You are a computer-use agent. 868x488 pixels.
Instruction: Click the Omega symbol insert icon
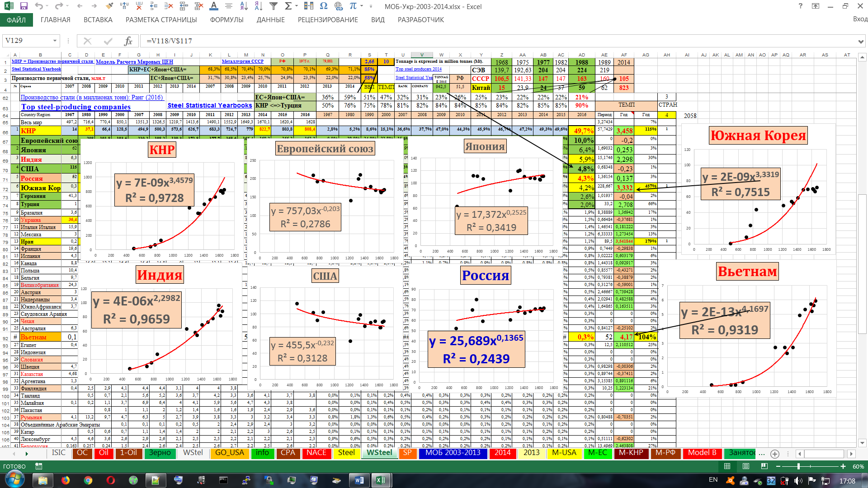[323, 6]
